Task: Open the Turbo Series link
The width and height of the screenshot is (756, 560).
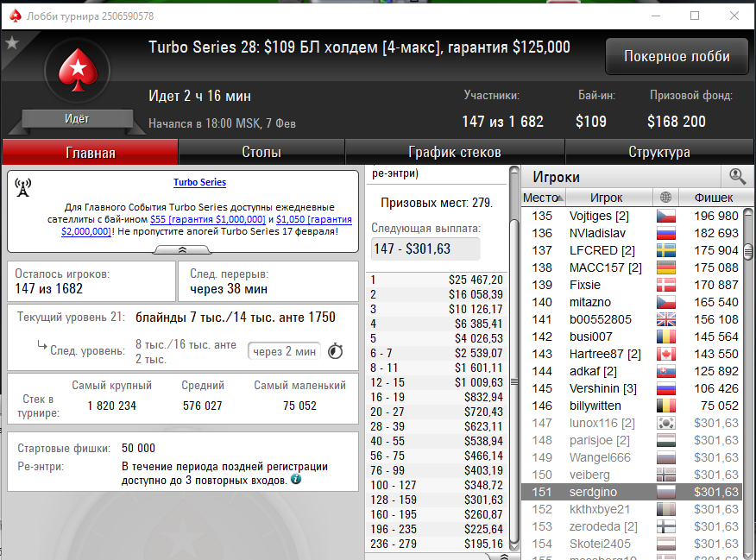Action: [x=199, y=182]
